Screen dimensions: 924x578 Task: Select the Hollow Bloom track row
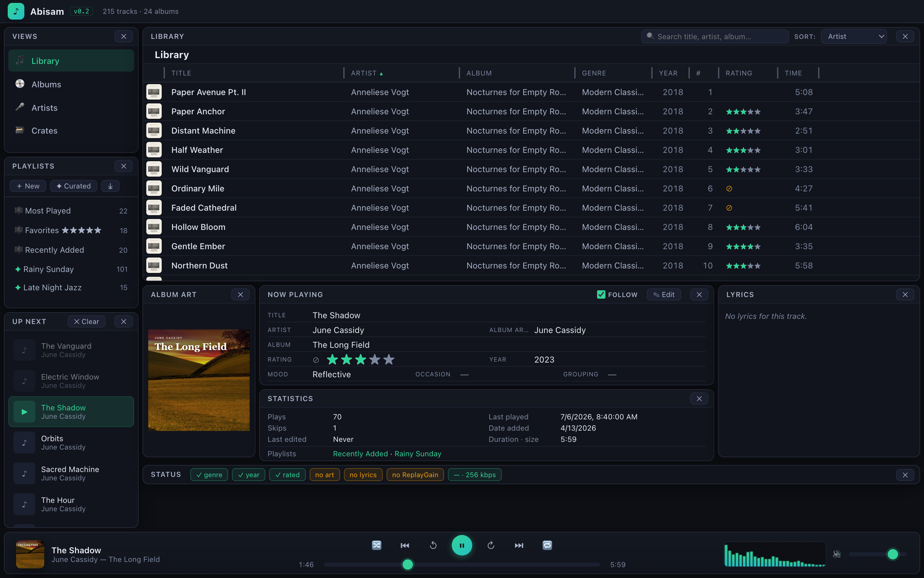[x=531, y=227]
